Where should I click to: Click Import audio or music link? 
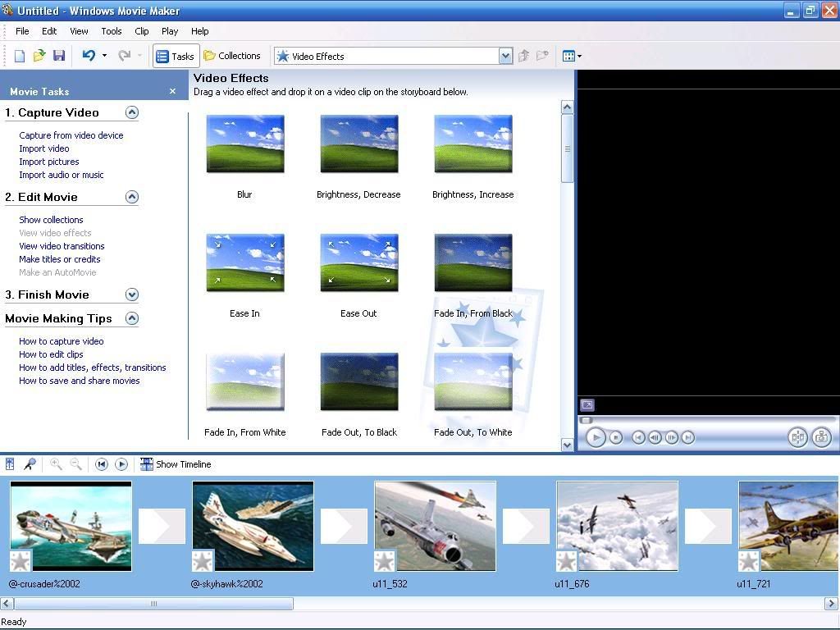[61, 175]
